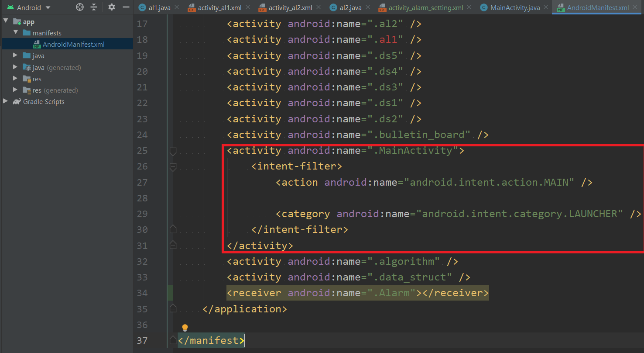Select Gradle Scripts in project tree

click(x=67, y=101)
